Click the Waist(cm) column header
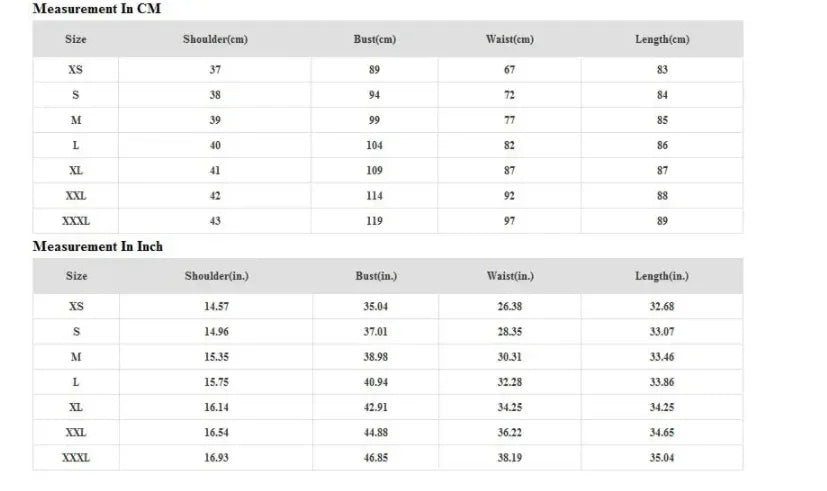 509,40
